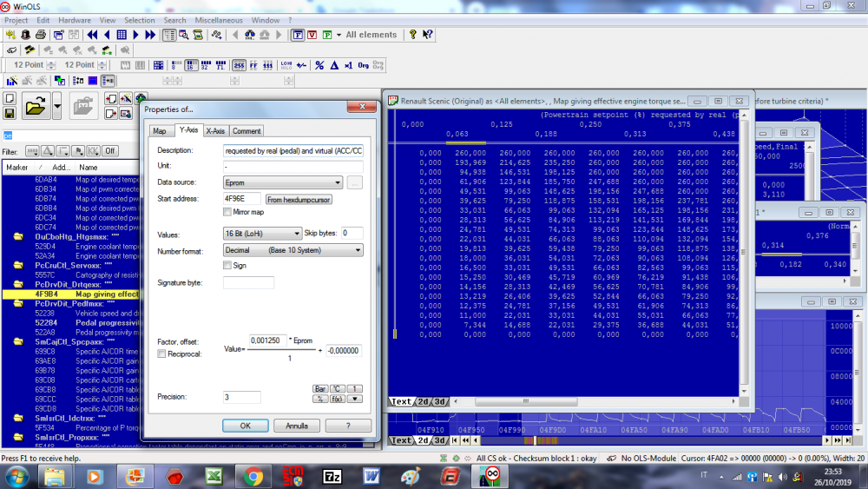The image size is (868, 489).
Task: Open the arrow dropdown beside open-folder button
Action: click(57, 105)
